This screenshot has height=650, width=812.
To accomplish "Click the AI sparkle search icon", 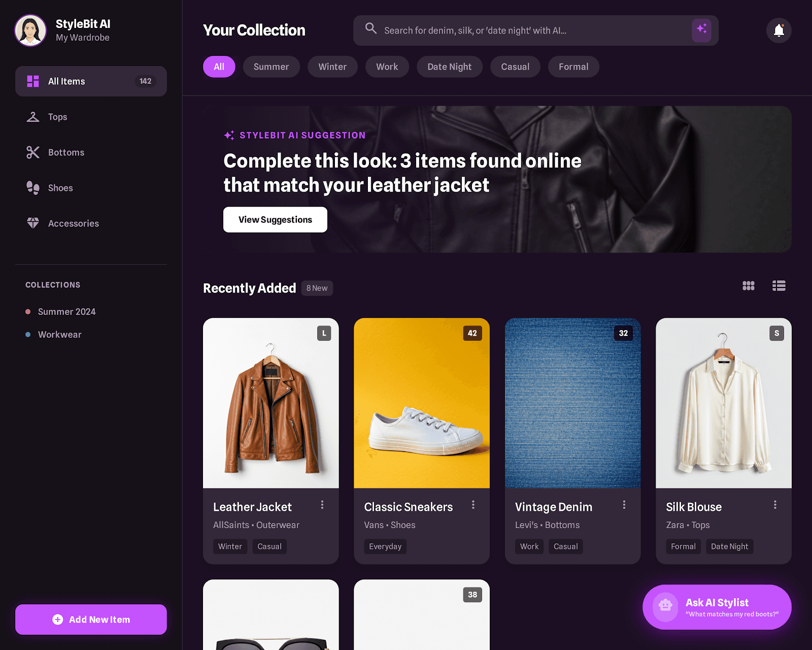I will click(x=701, y=30).
